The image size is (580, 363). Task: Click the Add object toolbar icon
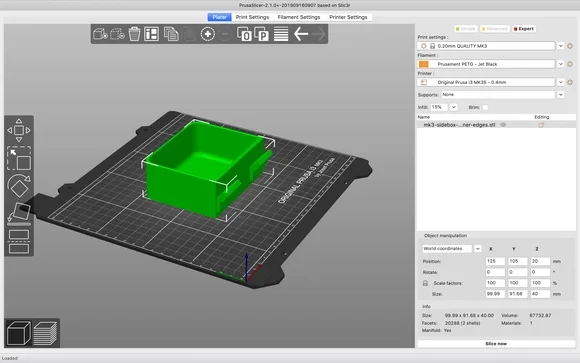click(x=100, y=34)
